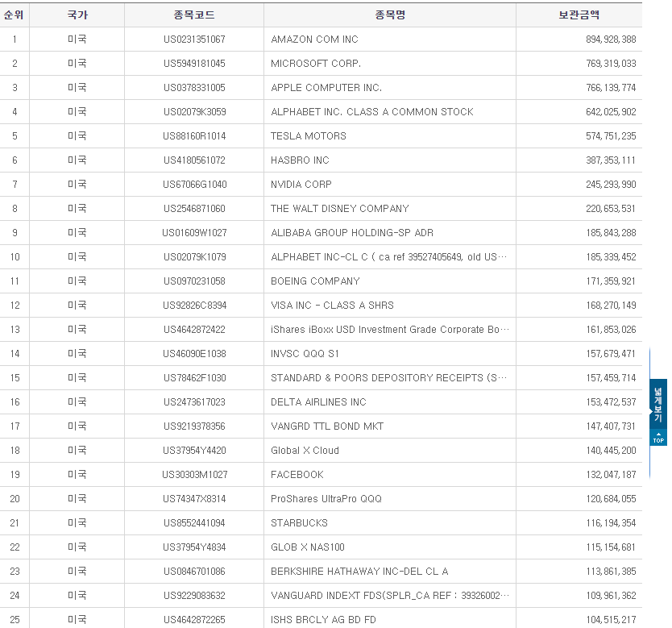Click the BOEING COMPANY stock name
The image size is (672, 628).
tap(315, 281)
